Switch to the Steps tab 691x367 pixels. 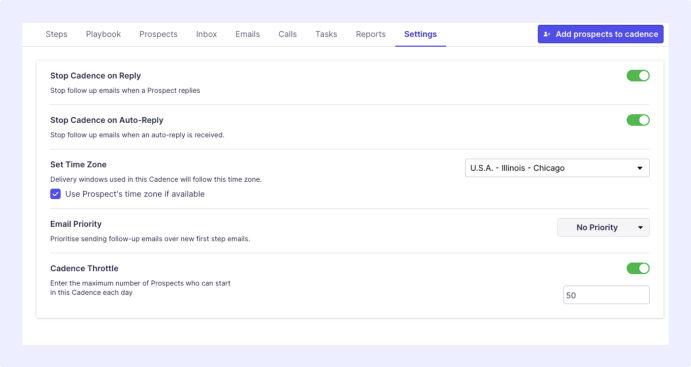pos(56,34)
